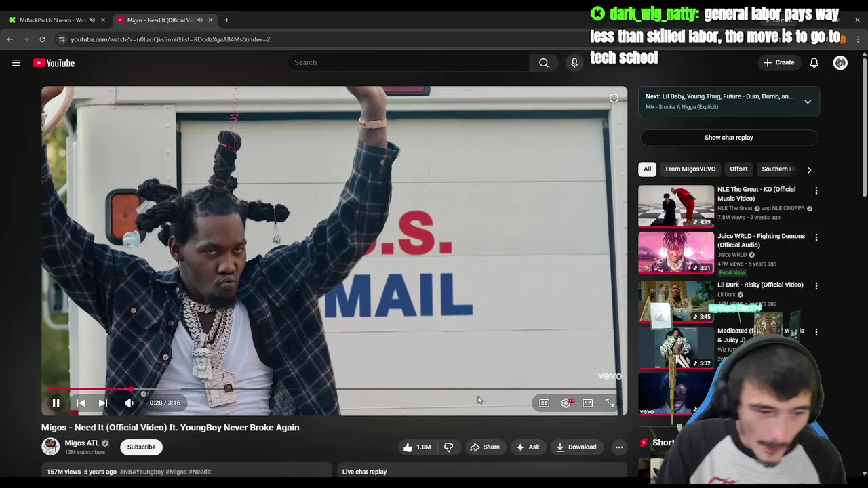Share this video

[485, 447]
